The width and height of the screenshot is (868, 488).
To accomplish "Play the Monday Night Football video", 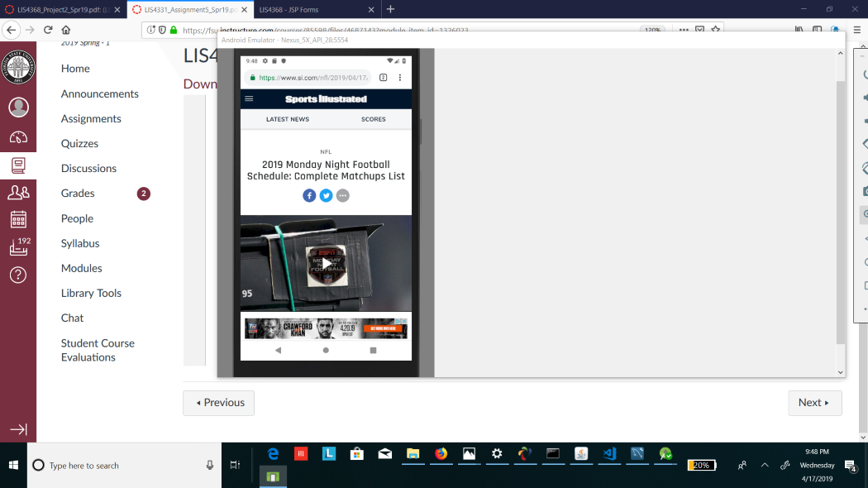I will pyautogui.click(x=326, y=263).
